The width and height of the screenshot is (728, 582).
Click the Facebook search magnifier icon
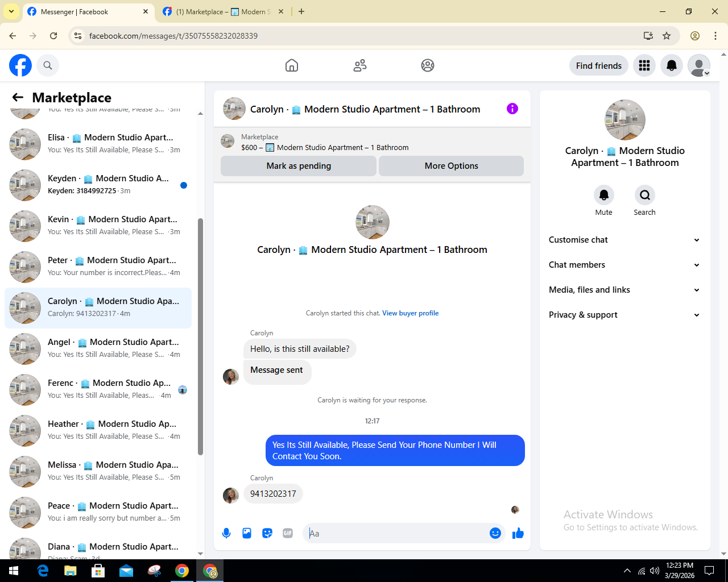point(48,65)
